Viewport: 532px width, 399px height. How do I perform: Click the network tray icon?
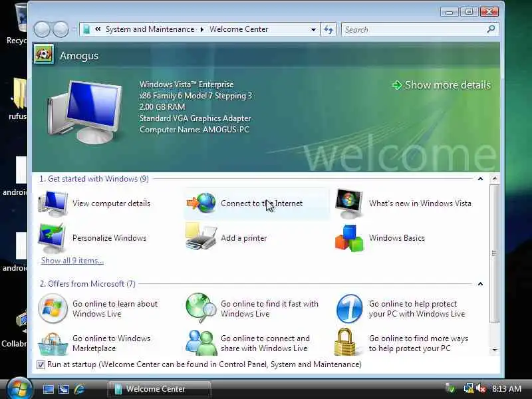(469, 388)
